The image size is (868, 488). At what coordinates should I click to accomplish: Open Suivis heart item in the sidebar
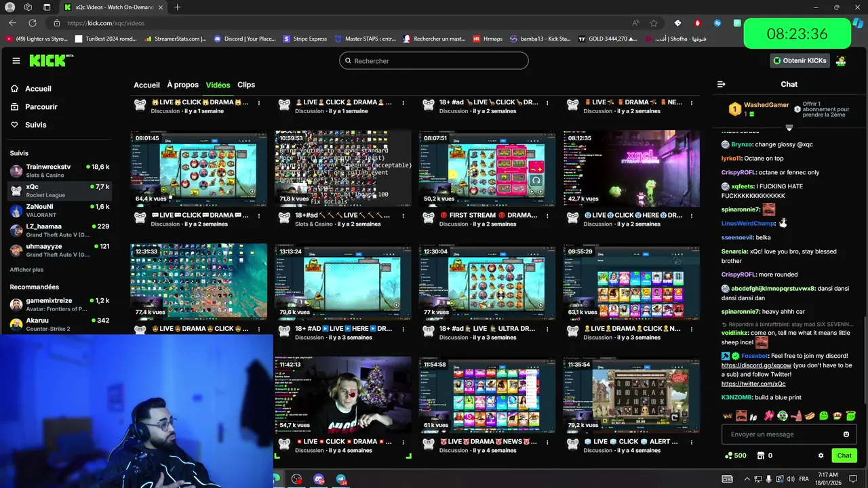click(28, 125)
